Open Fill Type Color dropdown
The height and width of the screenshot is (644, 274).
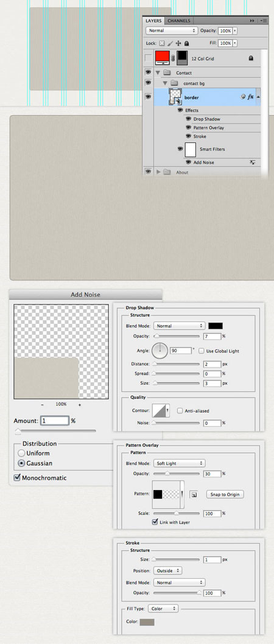click(x=164, y=608)
